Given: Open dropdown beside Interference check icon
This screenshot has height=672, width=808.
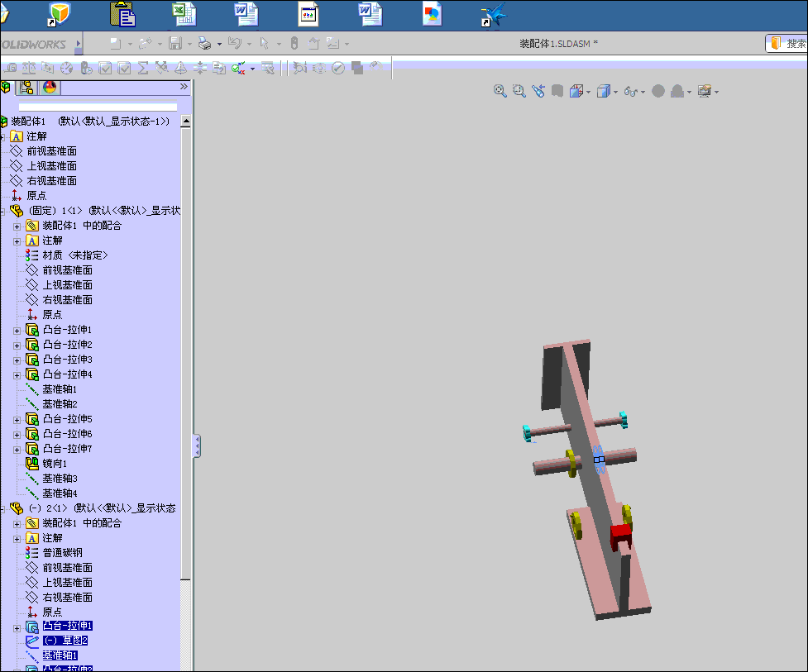Looking at the screenshot, I should [x=252, y=69].
